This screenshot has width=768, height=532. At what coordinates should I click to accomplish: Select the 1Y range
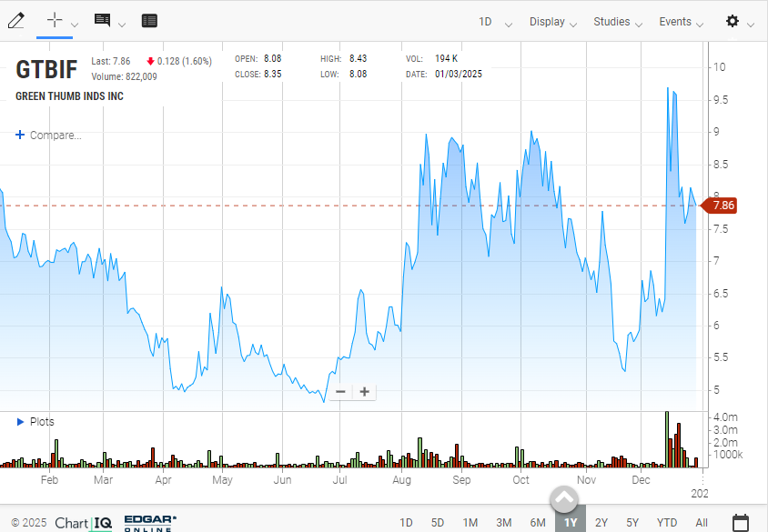pos(571,522)
